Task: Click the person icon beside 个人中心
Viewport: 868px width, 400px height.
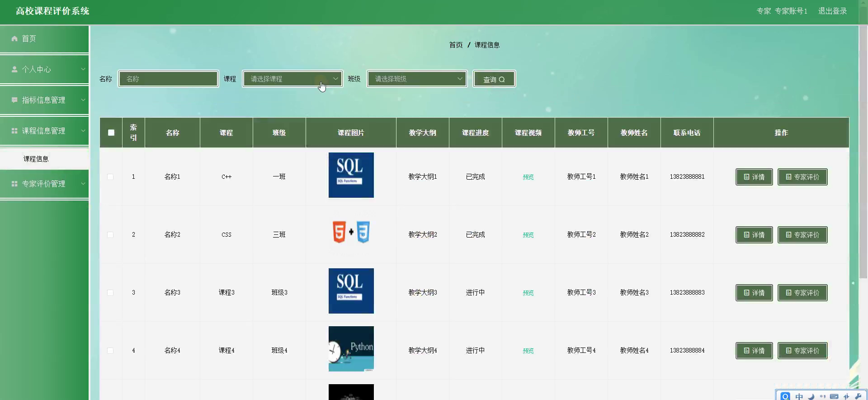Action: [14, 69]
